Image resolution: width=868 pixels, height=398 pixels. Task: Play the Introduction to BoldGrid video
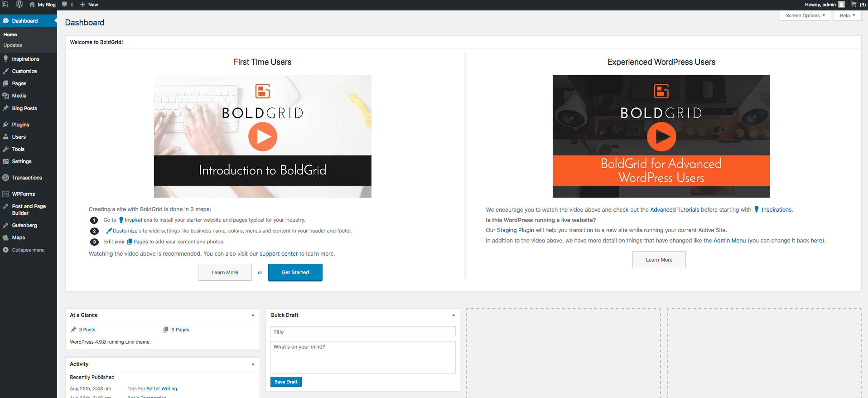263,136
